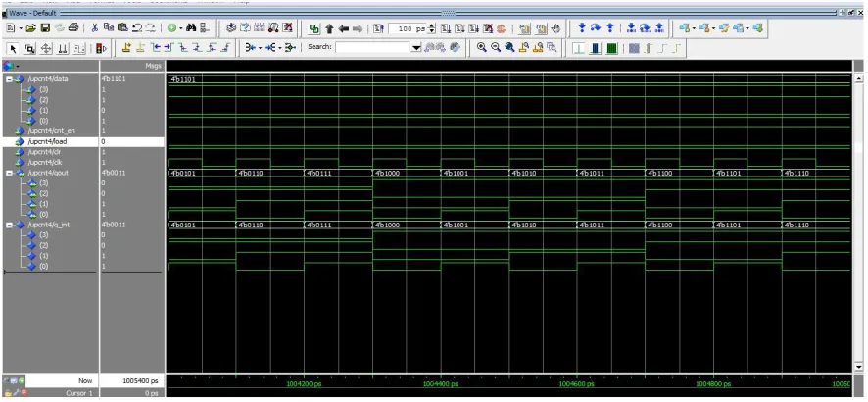Select the /upcnt4/load signal row
Image resolution: width=868 pixels, height=402 pixels.
pyautogui.click(x=83, y=141)
